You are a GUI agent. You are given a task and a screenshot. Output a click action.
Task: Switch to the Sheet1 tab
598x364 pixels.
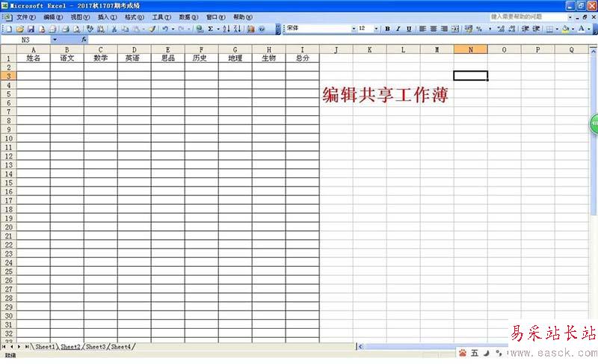[x=45, y=347]
